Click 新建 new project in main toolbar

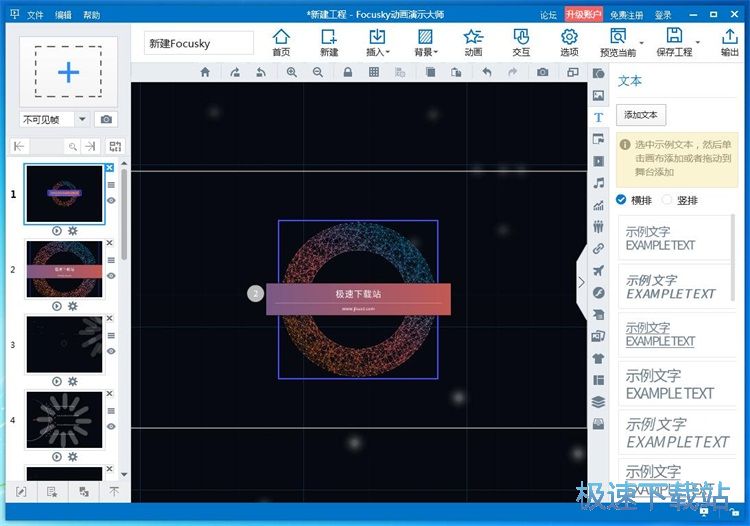click(329, 43)
